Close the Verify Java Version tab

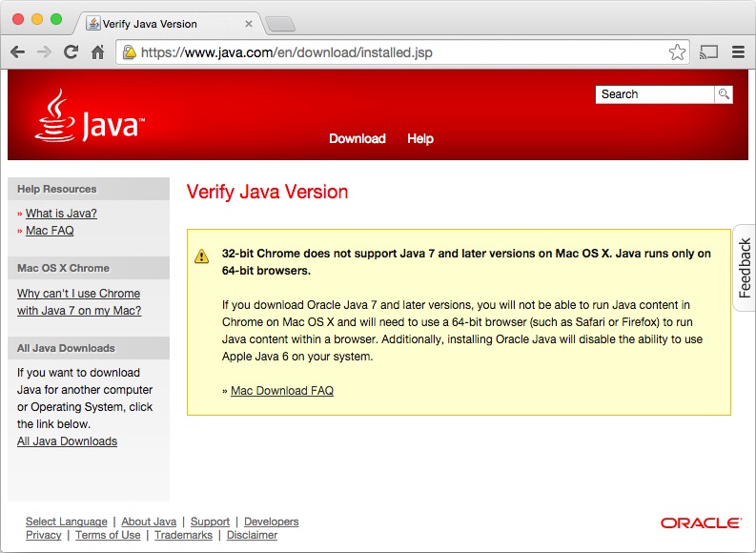(x=249, y=24)
